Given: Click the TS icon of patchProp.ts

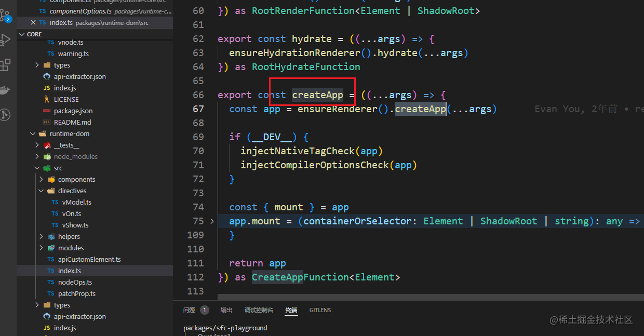Looking at the screenshot, I should click(51, 294).
